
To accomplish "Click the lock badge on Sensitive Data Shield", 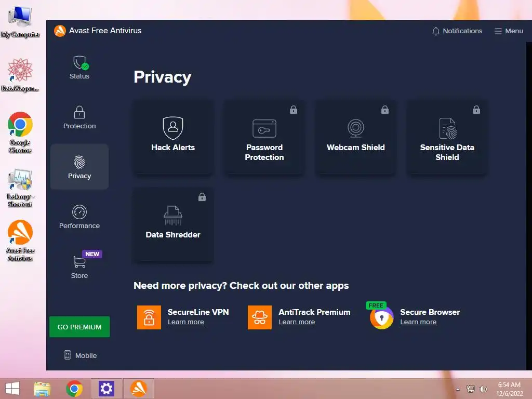I will [476, 110].
